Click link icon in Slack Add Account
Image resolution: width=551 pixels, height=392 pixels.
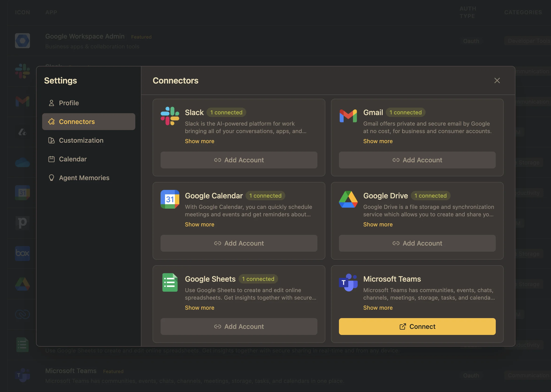218,160
